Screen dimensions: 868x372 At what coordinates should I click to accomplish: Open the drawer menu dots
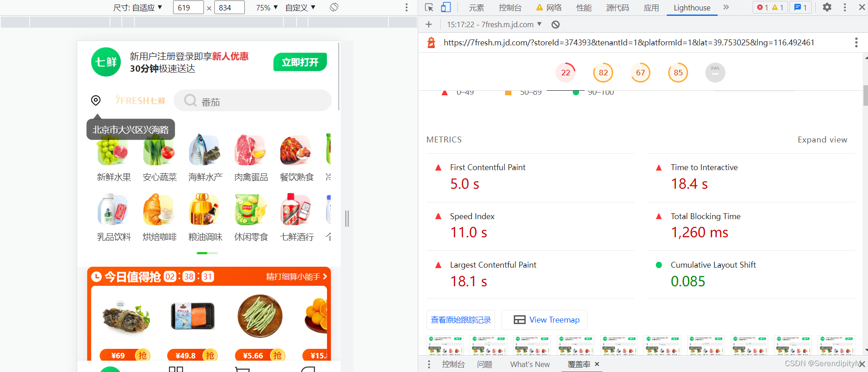(429, 364)
